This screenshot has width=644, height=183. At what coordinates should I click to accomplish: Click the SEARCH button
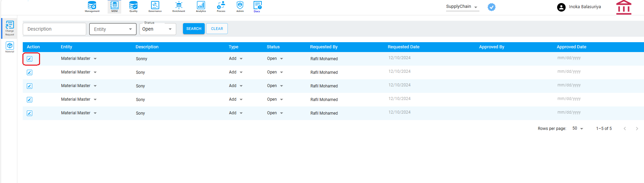click(x=194, y=29)
